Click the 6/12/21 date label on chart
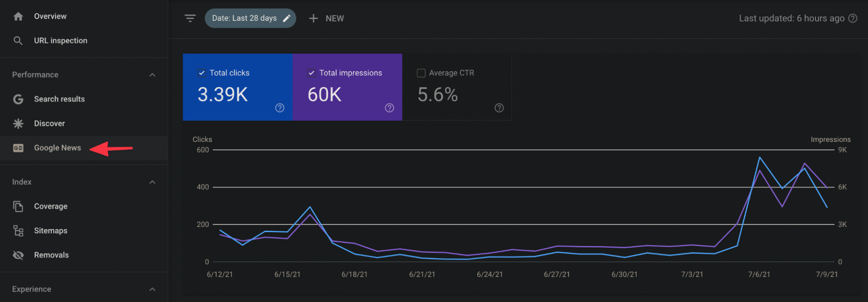 (220, 275)
